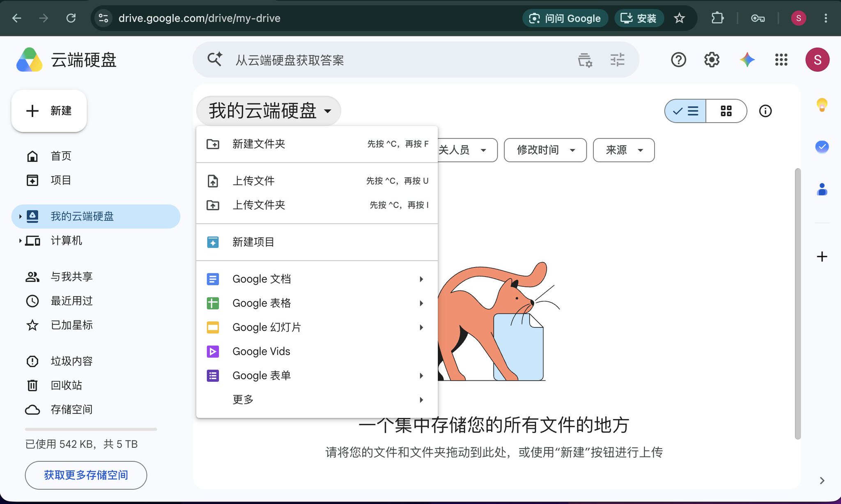841x504 pixels.
Task: Expand Google 表格 submenu arrow
Action: [x=421, y=303]
